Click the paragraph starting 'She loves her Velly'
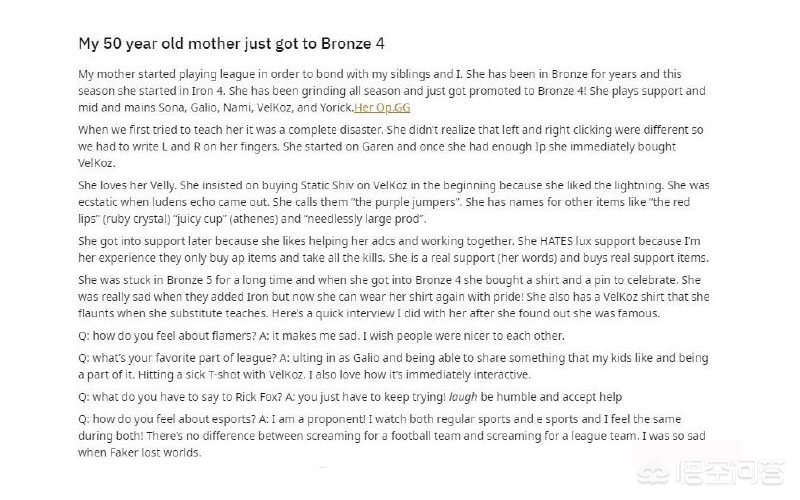This screenshot has height=500, width=800. (393, 202)
